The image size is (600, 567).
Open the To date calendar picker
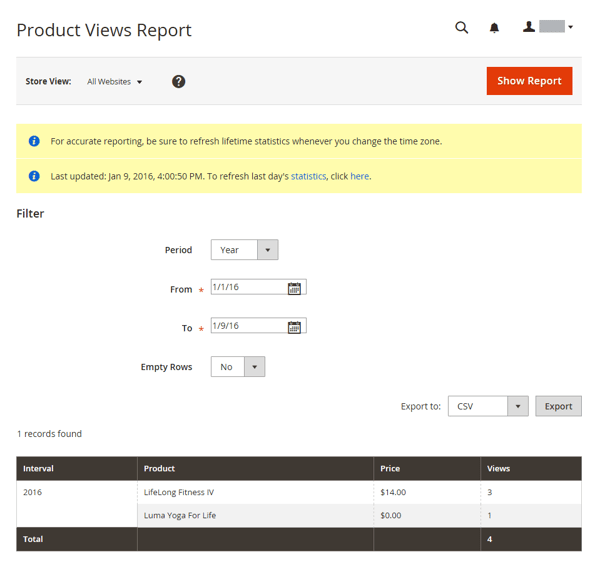(294, 326)
